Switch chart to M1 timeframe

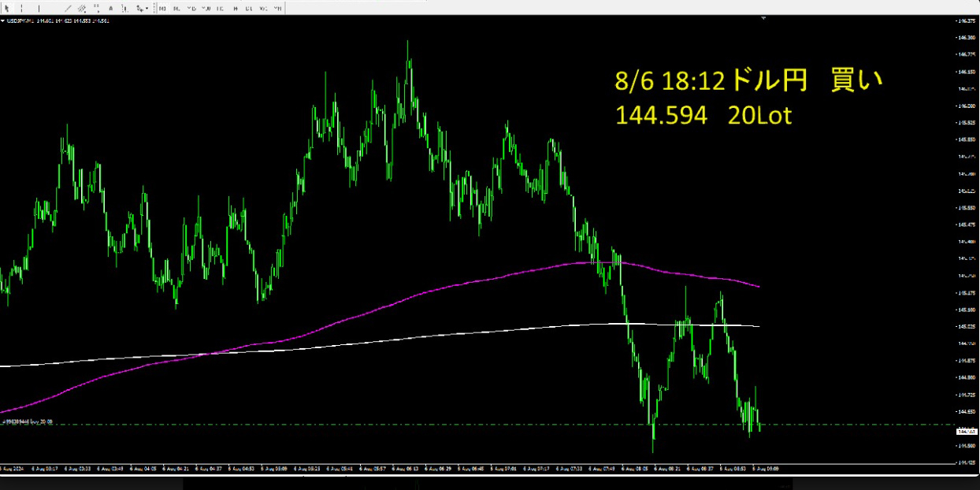[x=162, y=9]
